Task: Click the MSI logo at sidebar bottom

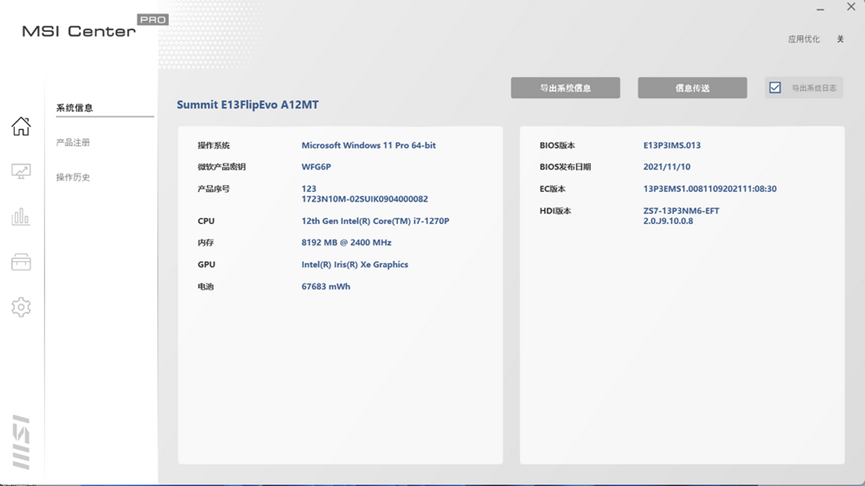Action: pyautogui.click(x=21, y=442)
